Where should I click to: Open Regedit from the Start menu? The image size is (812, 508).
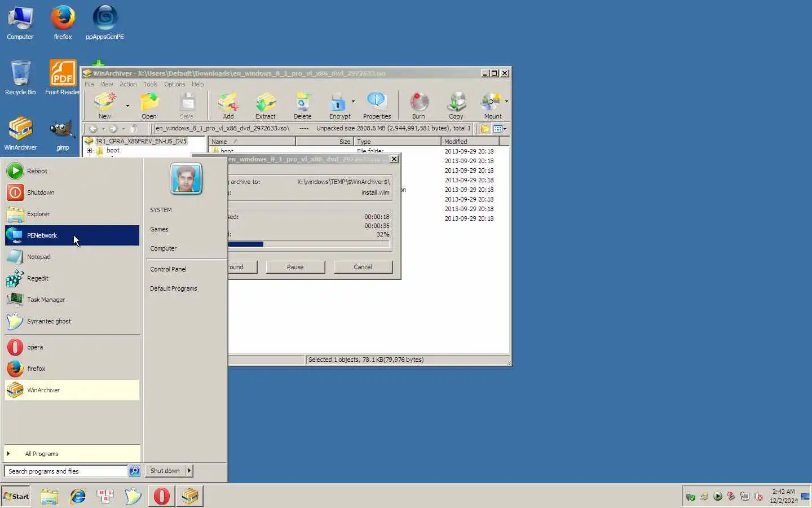pyautogui.click(x=72, y=278)
